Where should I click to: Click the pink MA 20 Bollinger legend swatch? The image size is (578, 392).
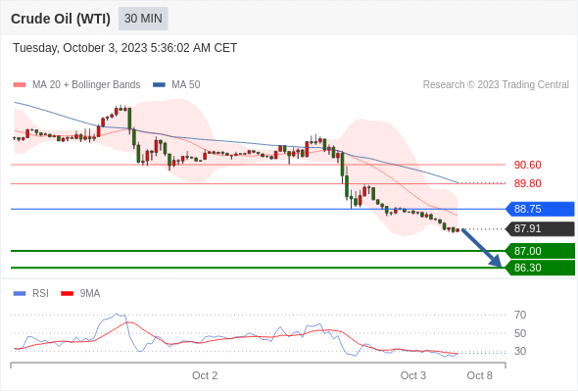tap(20, 85)
